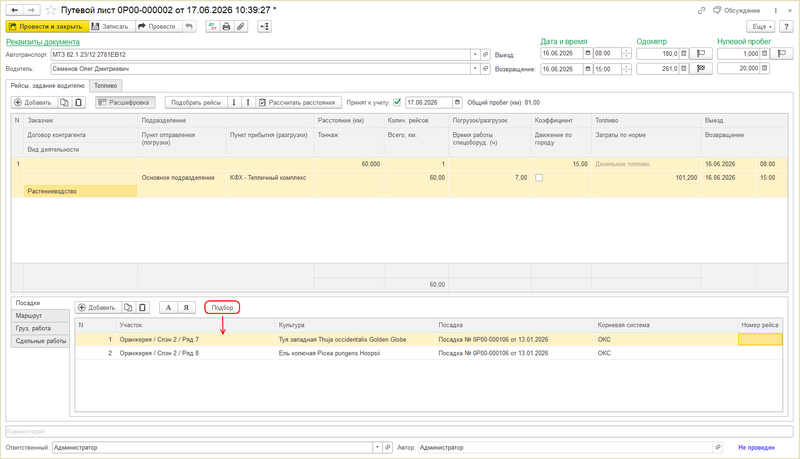Sort descending with the Я button
Image resolution: width=800 pixels, height=459 pixels.
coord(186,308)
